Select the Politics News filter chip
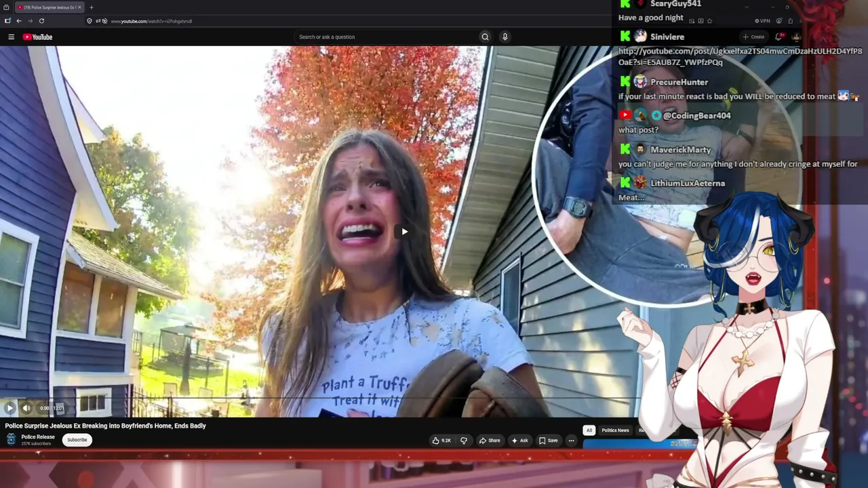The height and width of the screenshot is (488, 868). pos(615,430)
